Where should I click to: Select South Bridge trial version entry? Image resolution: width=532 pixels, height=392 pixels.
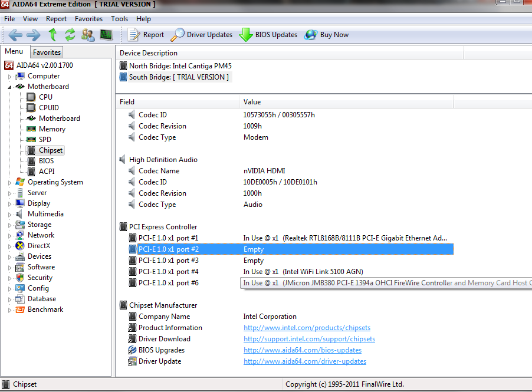(175, 77)
